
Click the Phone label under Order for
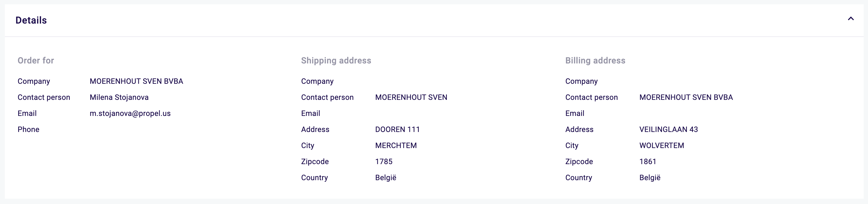pos(28,129)
